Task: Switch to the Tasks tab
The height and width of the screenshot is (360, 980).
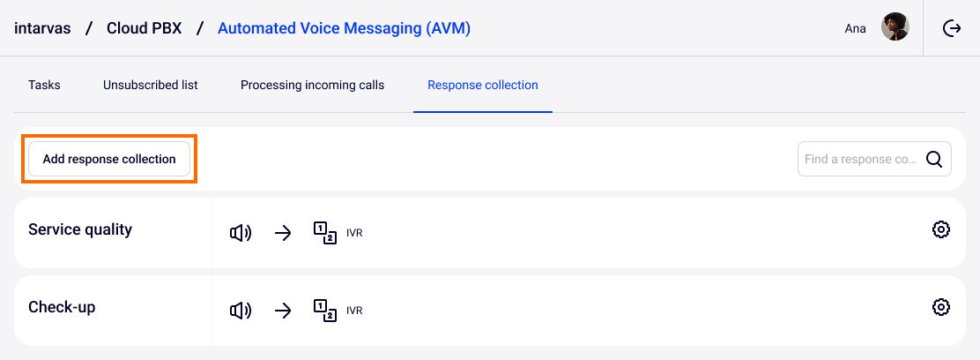Action: pos(44,86)
